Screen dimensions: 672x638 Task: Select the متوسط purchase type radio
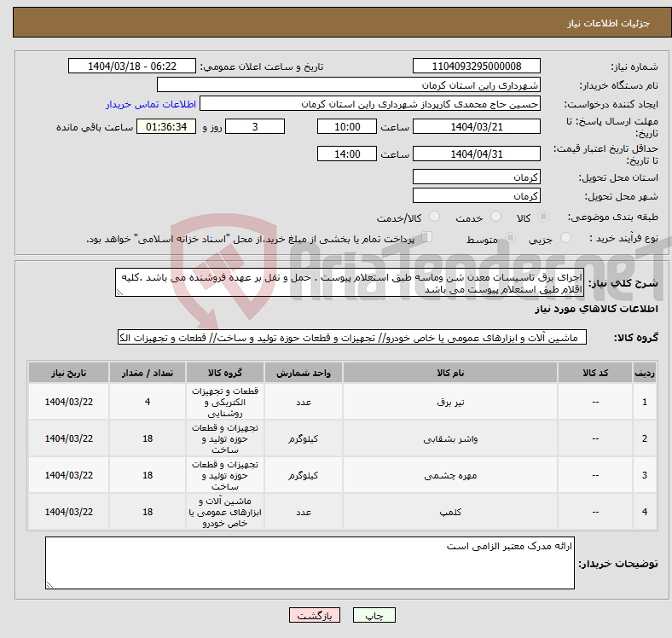510,237
